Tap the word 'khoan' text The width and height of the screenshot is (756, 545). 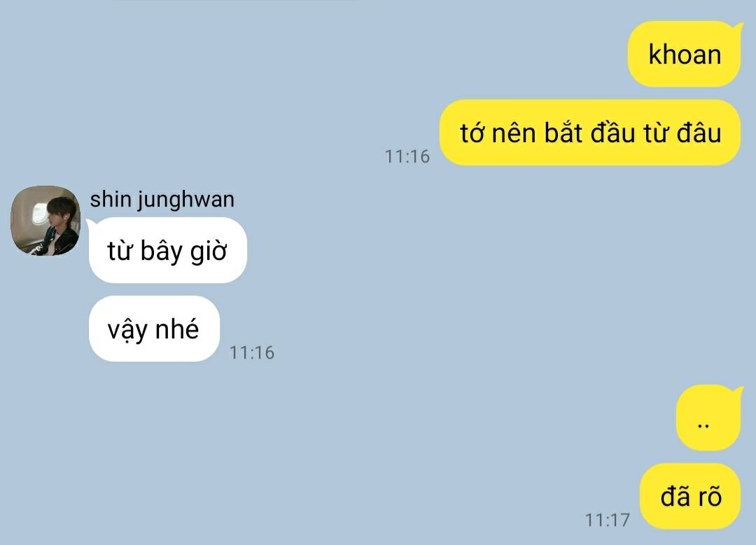click(x=685, y=54)
